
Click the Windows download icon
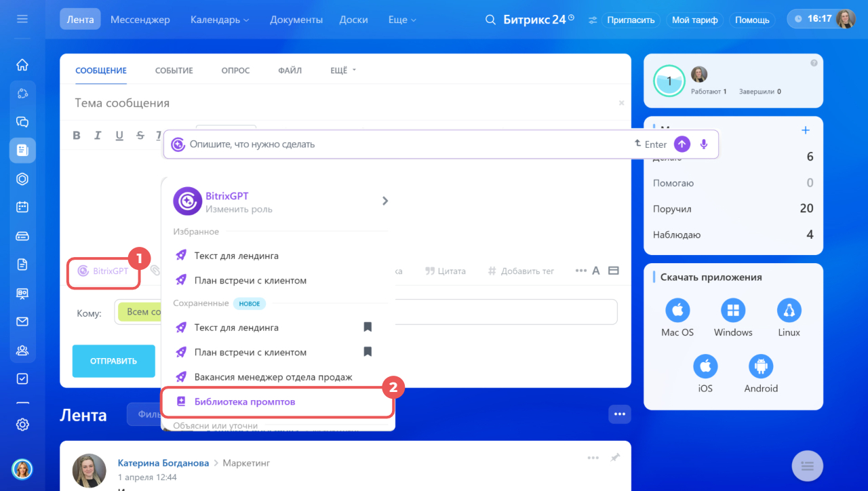[733, 311]
